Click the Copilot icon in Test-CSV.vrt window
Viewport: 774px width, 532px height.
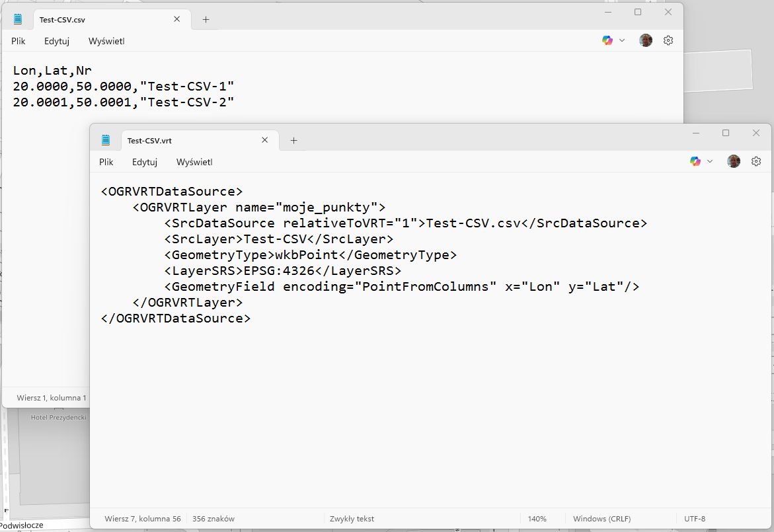[695, 161]
